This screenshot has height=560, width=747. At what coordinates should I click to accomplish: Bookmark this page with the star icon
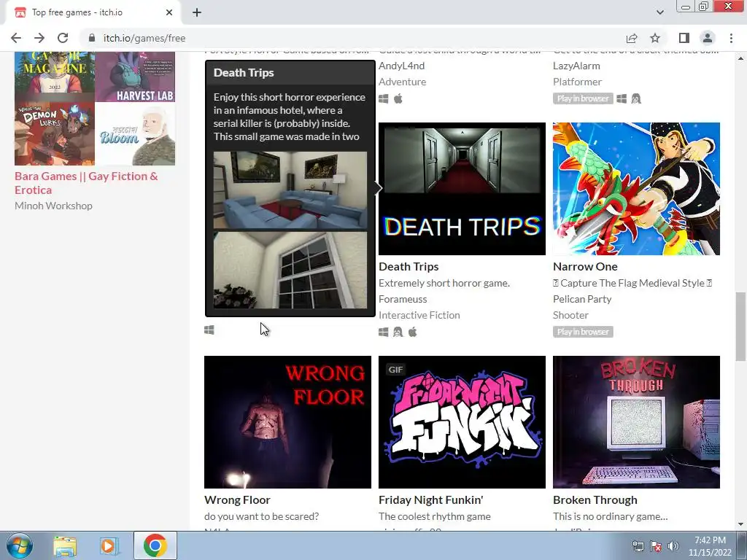655,38
